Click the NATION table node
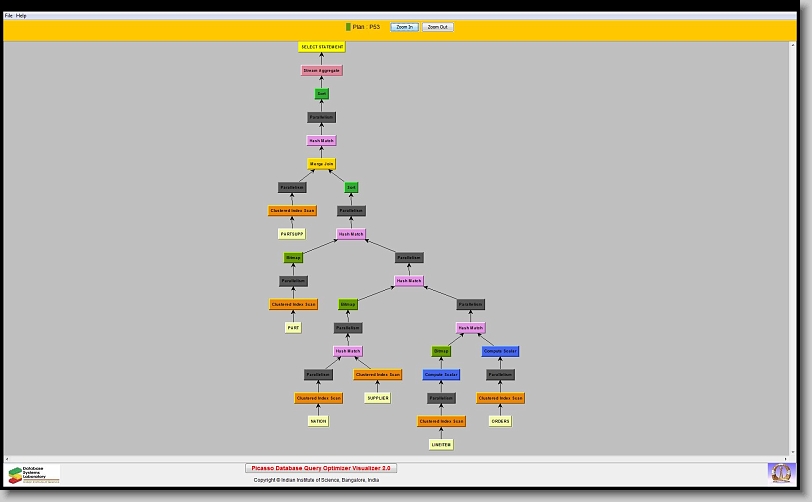 coord(318,421)
